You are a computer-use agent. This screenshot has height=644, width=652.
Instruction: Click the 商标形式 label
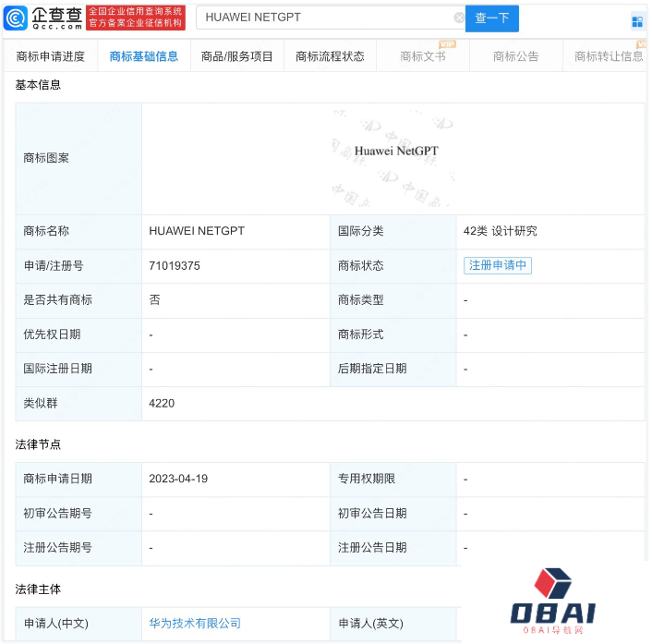click(360, 334)
